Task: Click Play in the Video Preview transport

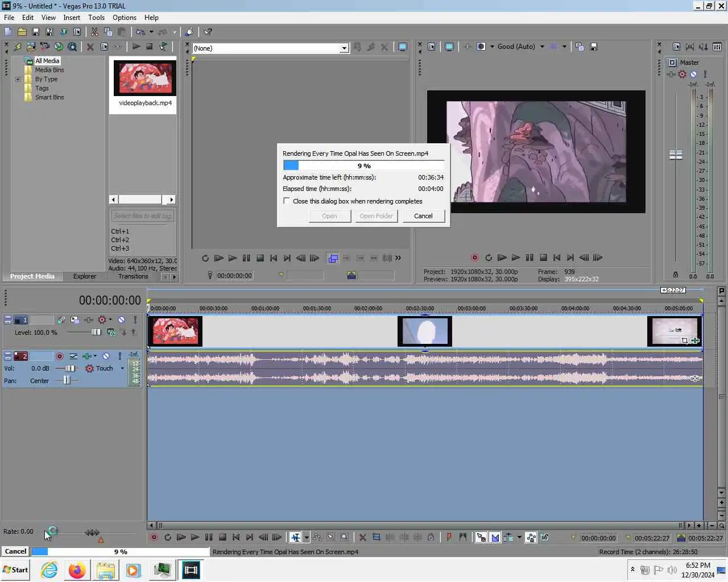Action: 515,257
